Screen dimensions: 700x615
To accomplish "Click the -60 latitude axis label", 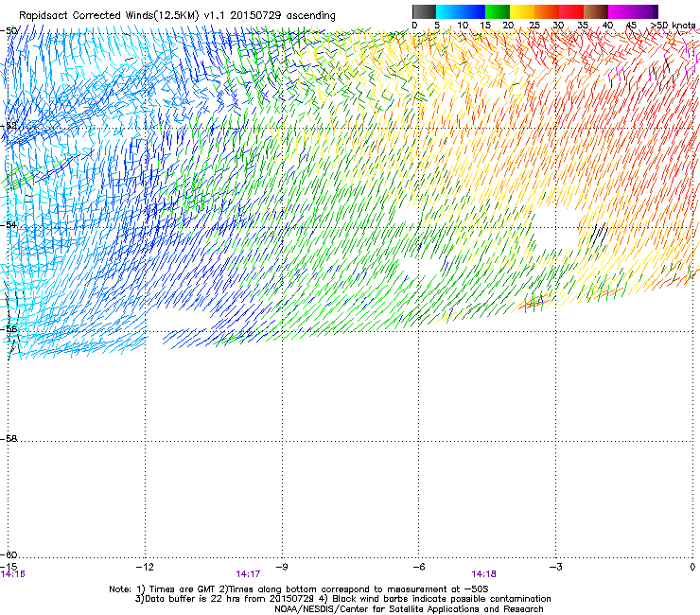I will pos(9,554).
